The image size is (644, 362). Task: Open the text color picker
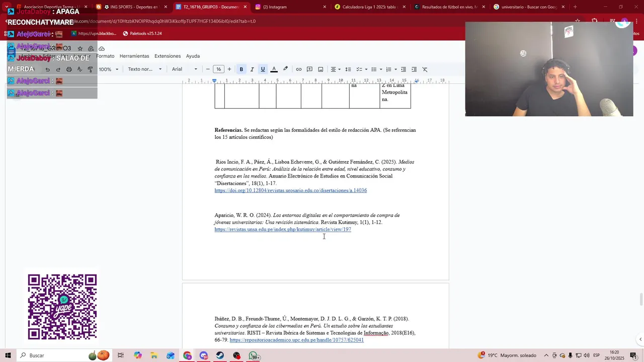pyautogui.click(x=274, y=69)
